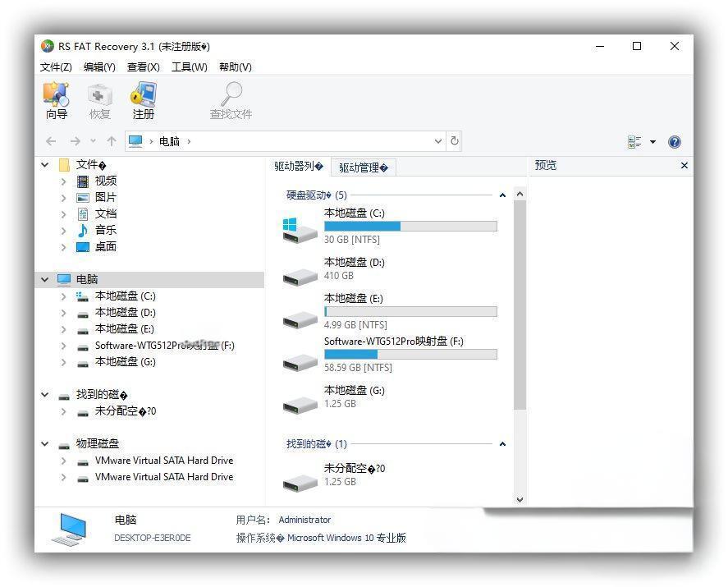
Task: Select the C: drive icon in drive list
Action: click(300, 231)
